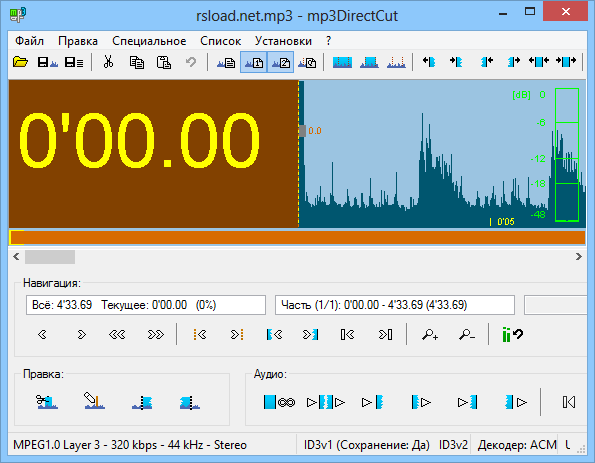Image resolution: width=595 pixels, height=463 pixels.
Task: Click the horizontal scrollbar thumb
Action: 50,257
